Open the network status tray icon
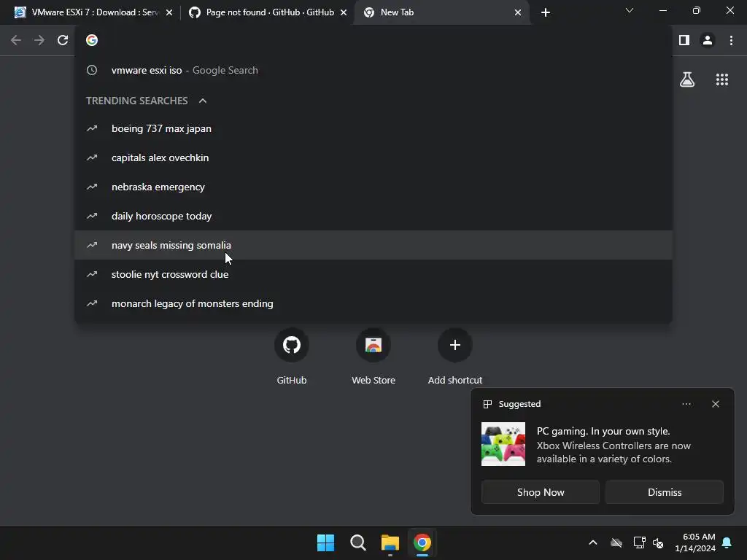 coord(639,542)
